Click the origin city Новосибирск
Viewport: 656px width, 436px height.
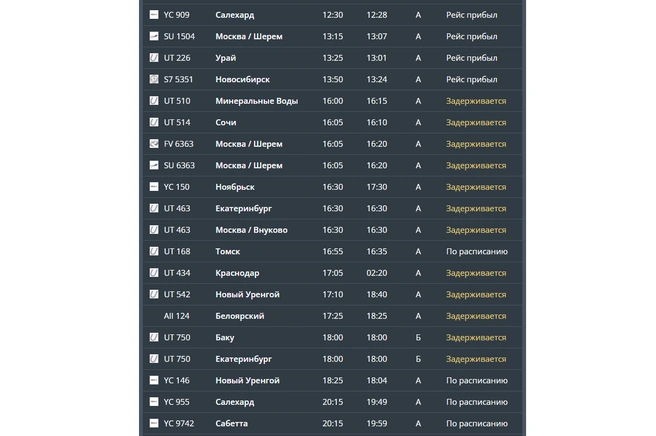pos(243,79)
